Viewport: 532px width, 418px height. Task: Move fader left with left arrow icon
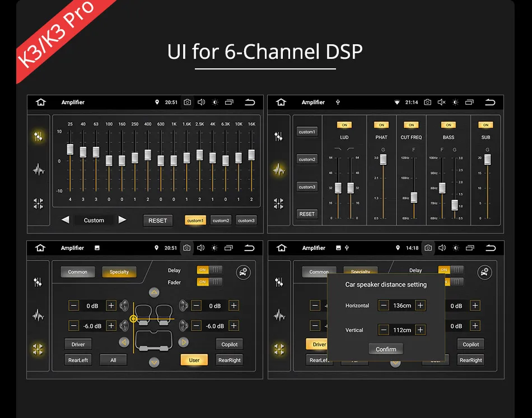[124, 342]
